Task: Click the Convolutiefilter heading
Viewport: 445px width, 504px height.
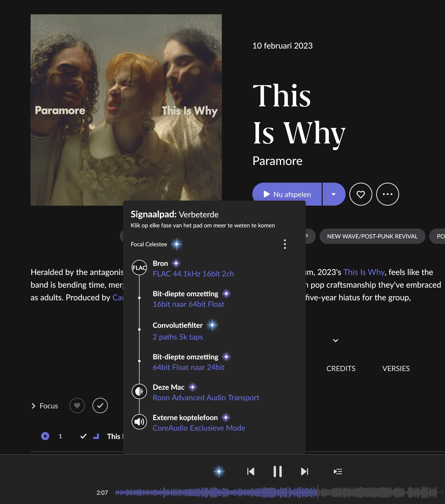Action: [178, 325]
